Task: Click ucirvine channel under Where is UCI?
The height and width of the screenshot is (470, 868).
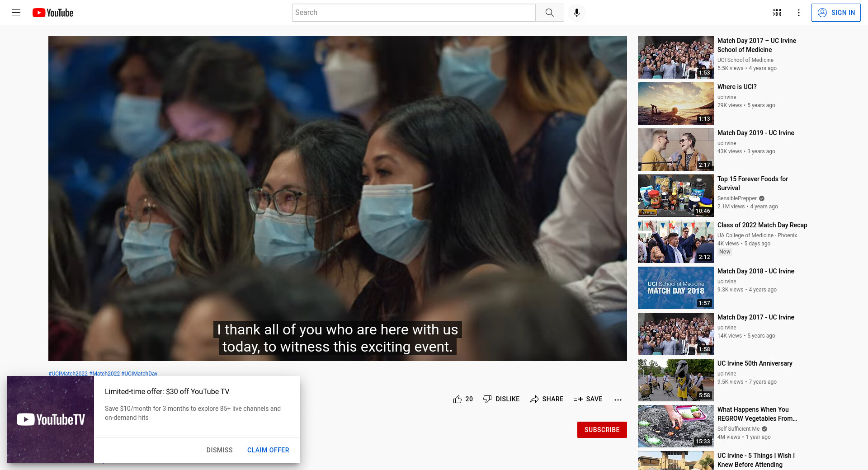Action: click(727, 97)
